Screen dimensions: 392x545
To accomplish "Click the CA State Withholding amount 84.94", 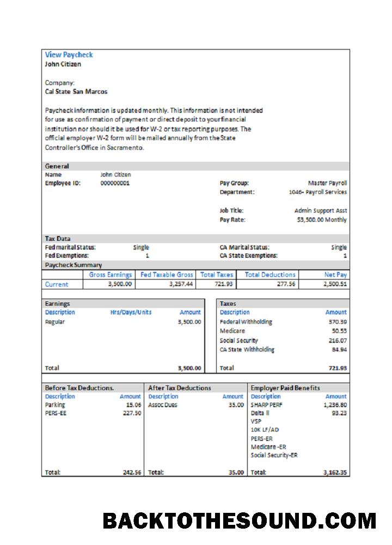I will pos(339,350).
